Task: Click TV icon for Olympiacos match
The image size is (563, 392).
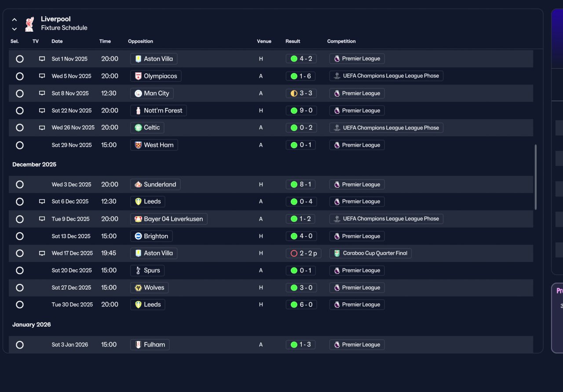Action: (42, 76)
